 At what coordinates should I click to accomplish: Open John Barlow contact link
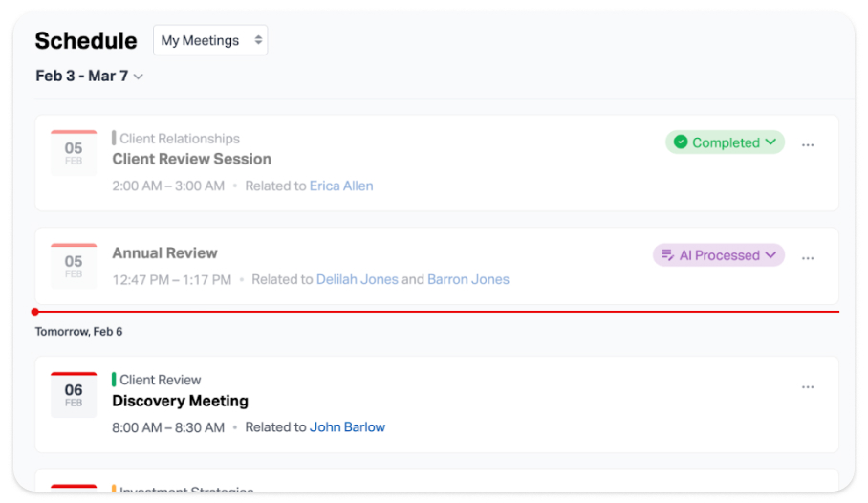click(347, 427)
